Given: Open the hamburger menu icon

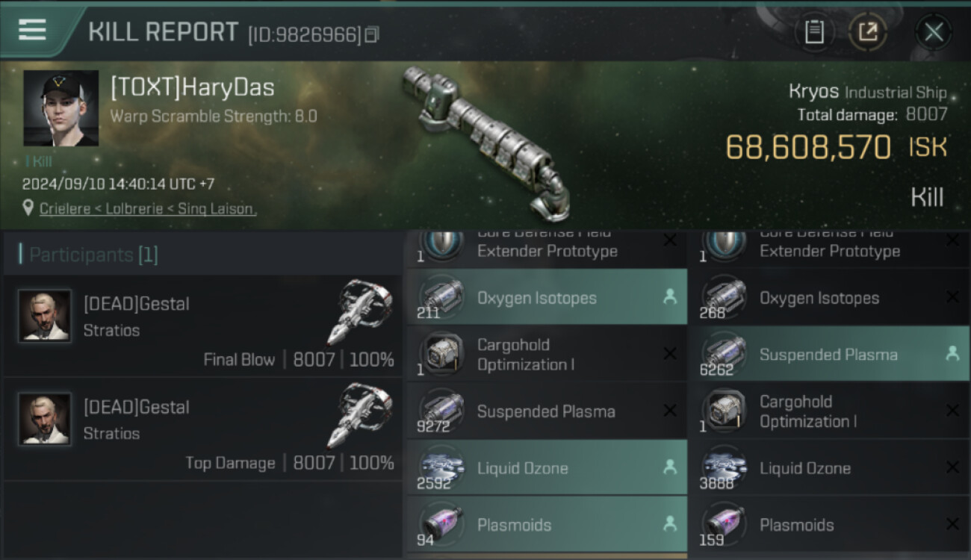Looking at the screenshot, I should point(32,30).
